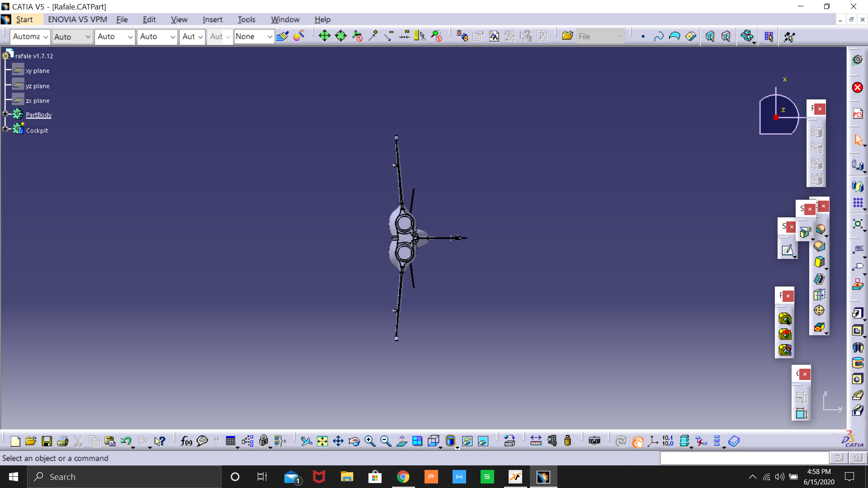Open the first 'Automa' style dropdown
The width and height of the screenshot is (868, 488).
click(x=46, y=37)
